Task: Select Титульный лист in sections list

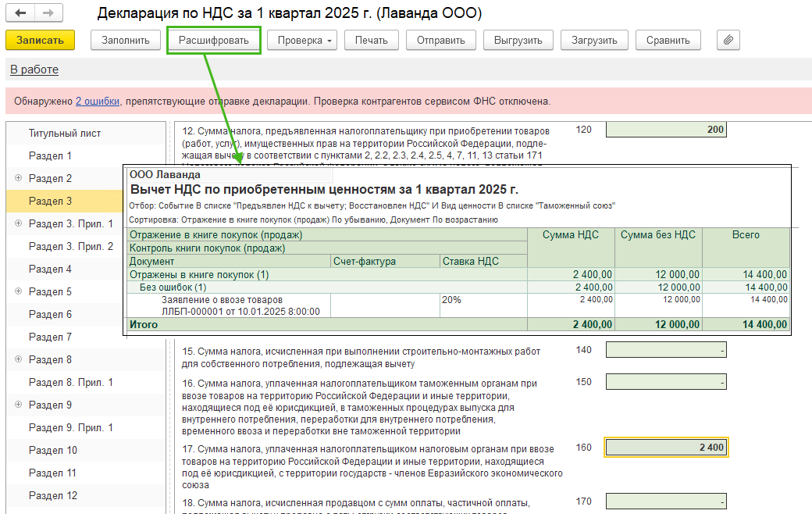Action: (64, 133)
